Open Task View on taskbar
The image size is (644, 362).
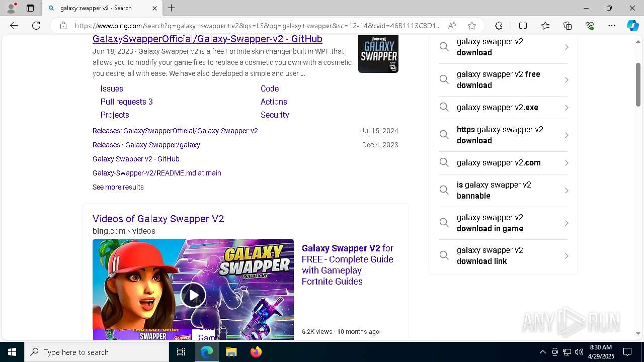coord(181,352)
